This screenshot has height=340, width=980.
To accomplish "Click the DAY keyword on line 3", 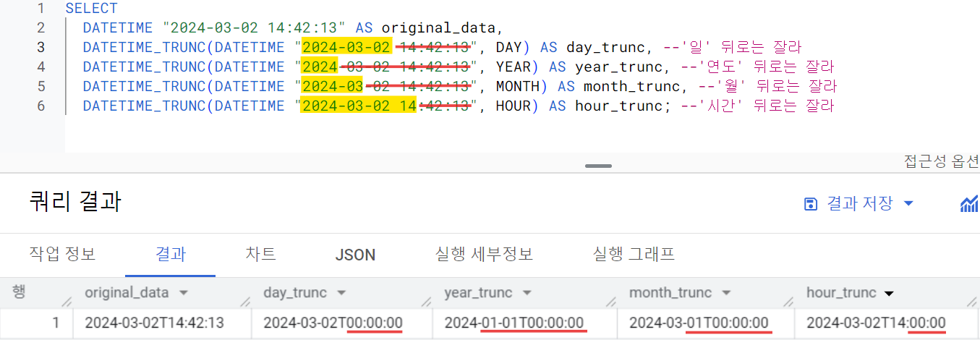I will 508,48.
